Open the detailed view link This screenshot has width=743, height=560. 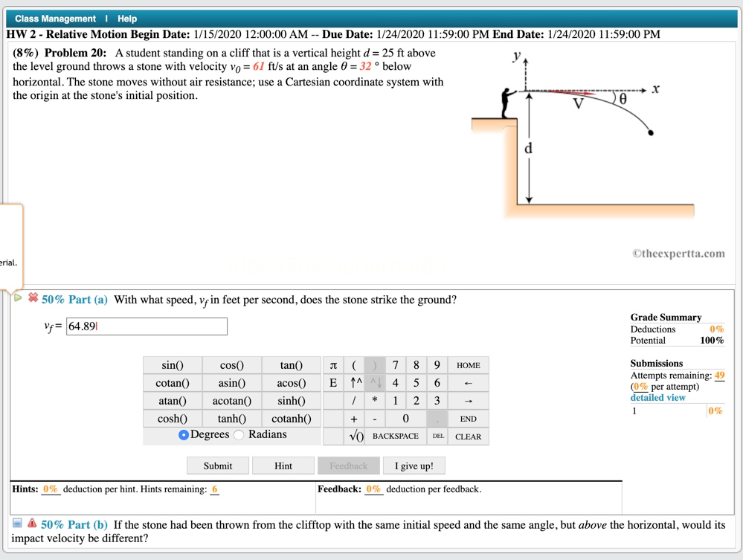click(x=657, y=397)
